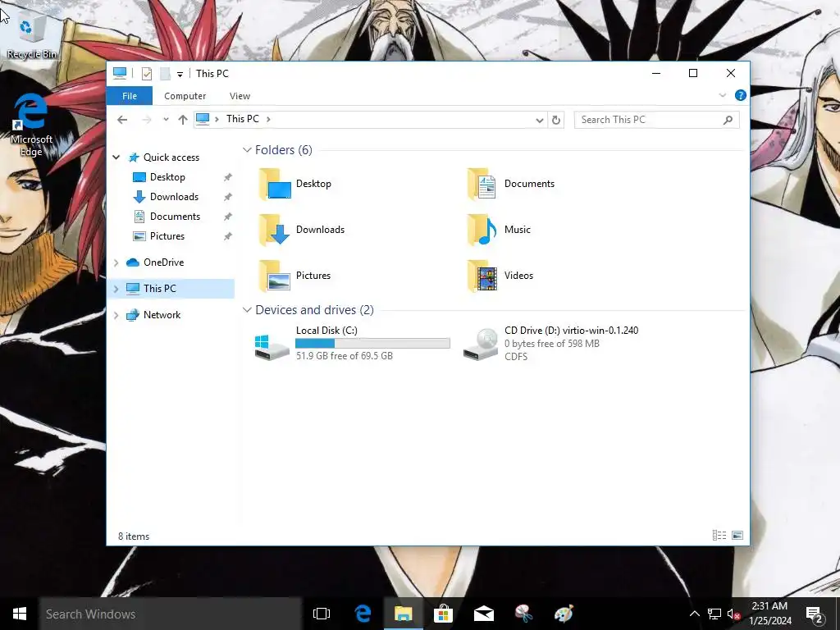Switch to Details view layout icon
Viewport: 840px width, 630px height.
coord(719,535)
